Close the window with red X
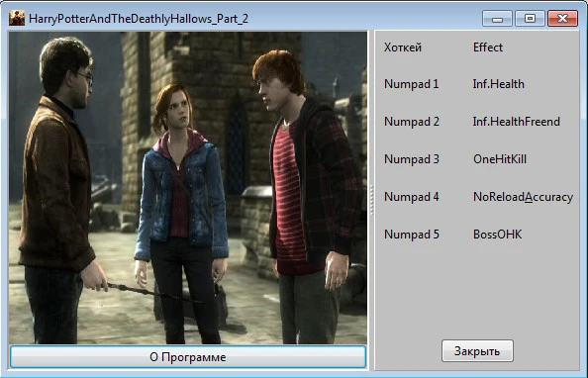The height and width of the screenshot is (378, 588). pyautogui.click(x=562, y=19)
